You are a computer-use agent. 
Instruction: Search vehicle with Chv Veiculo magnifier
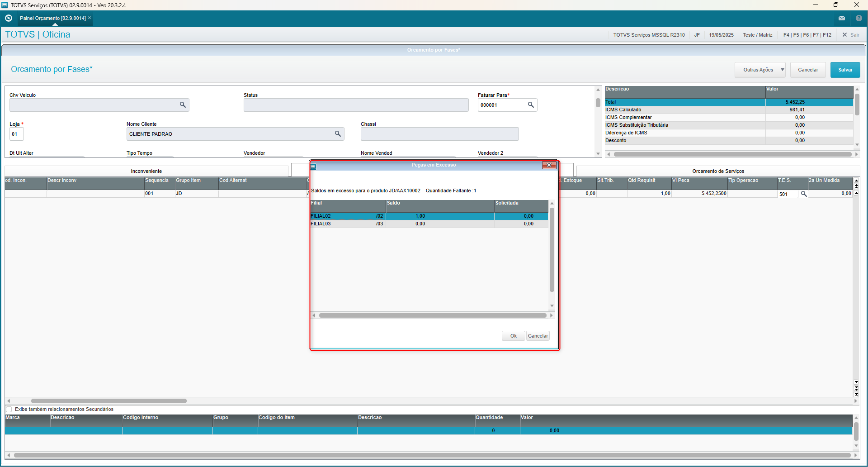(183, 105)
